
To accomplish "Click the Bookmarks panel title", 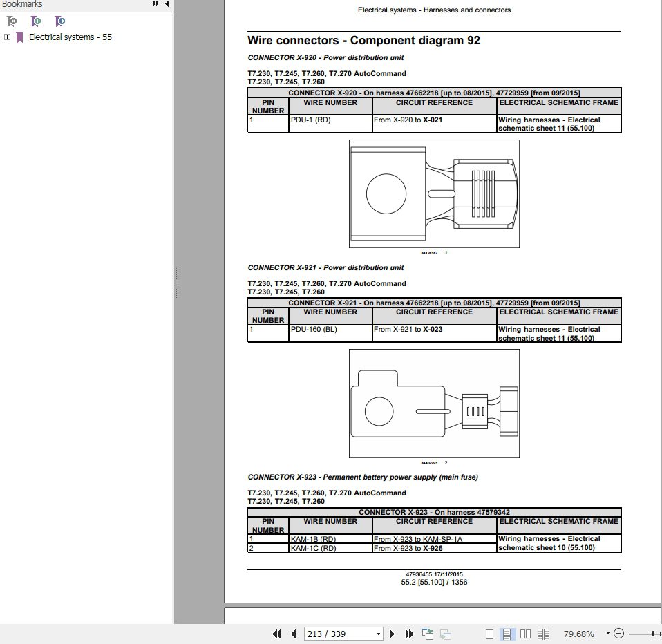I will tap(22, 4).
